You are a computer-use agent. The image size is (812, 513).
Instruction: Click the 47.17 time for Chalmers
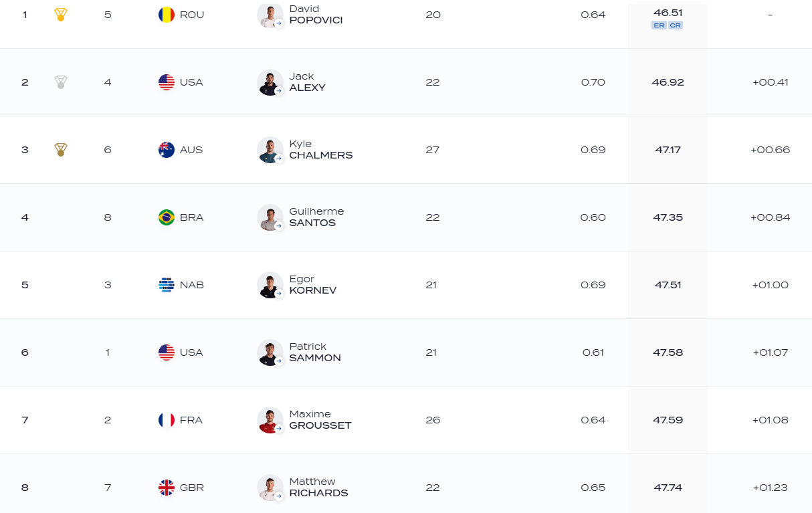[x=668, y=150]
